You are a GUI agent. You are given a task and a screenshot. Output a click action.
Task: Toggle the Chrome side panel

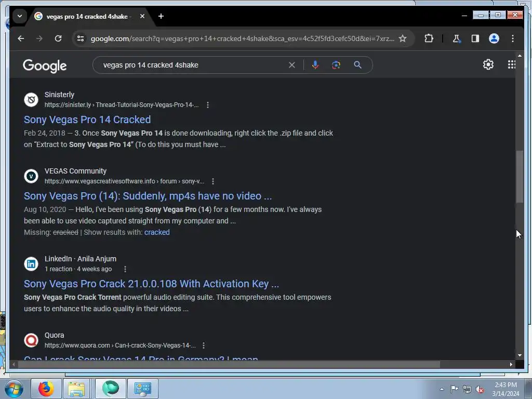click(475, 38)
